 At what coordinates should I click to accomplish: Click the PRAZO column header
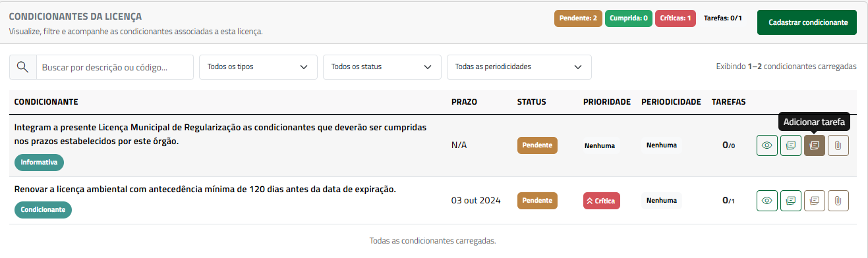(464, 102)
